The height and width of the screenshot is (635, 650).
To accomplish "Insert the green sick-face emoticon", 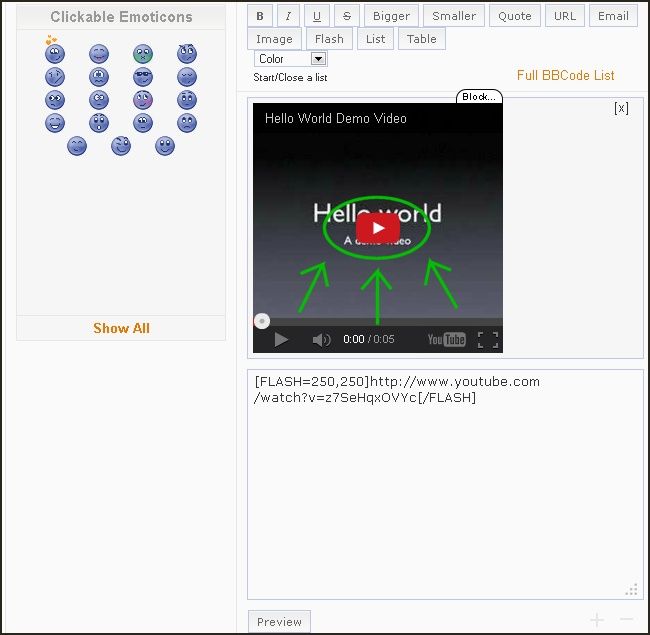I will (x=143, y=54).
